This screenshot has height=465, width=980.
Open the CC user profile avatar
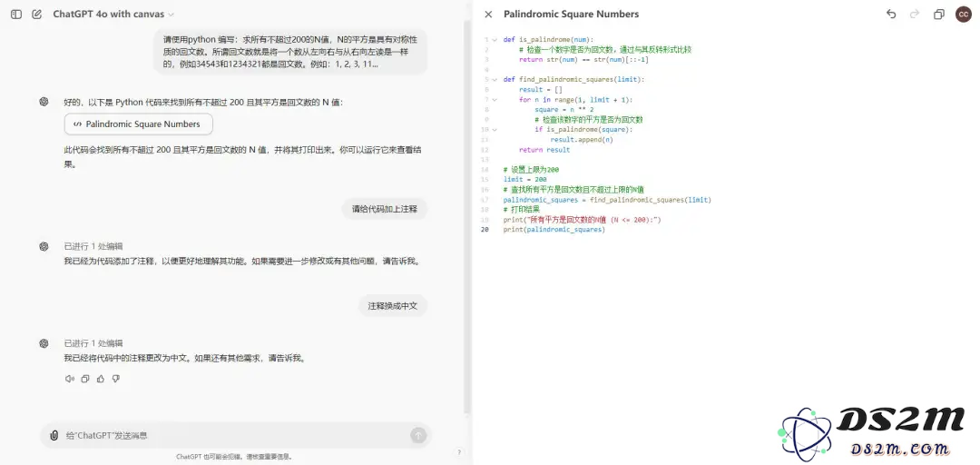click(963, 14)
